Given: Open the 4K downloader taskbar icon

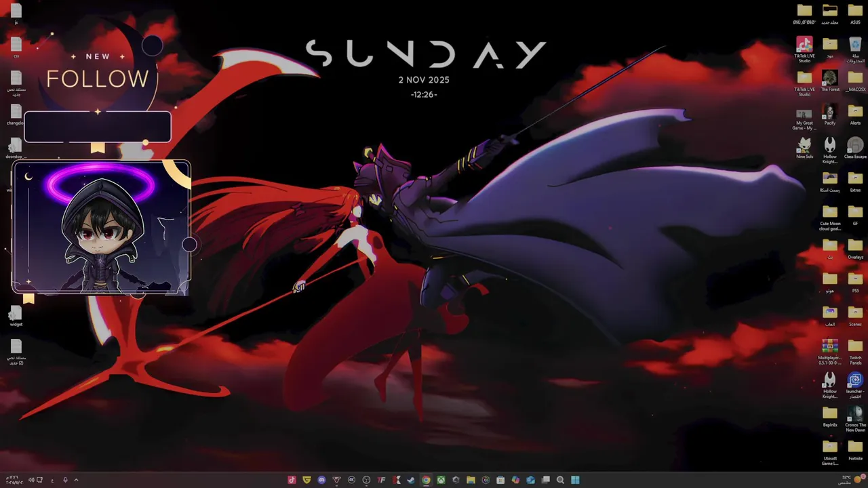Looking at the screenshot, I should 351,480.
